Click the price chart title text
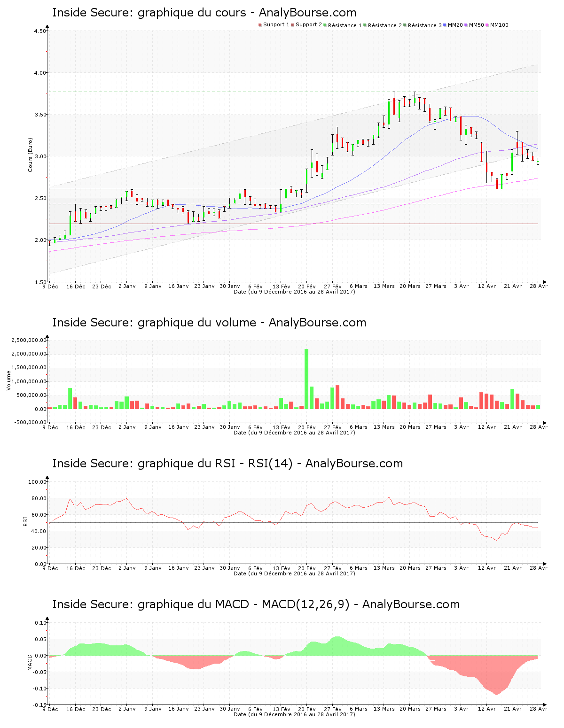564x728 pixels. pos(204,13)
